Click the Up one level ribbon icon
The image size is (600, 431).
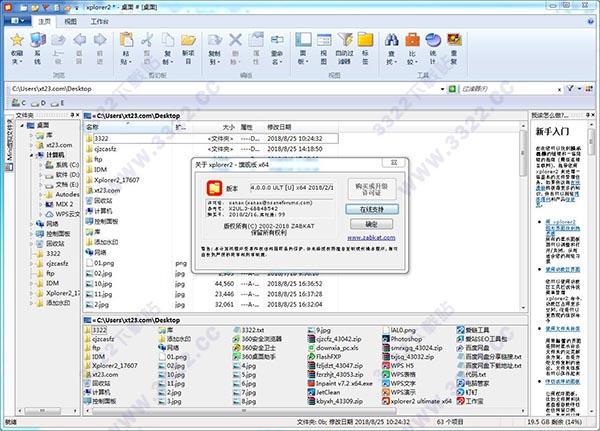click(58, 48)
